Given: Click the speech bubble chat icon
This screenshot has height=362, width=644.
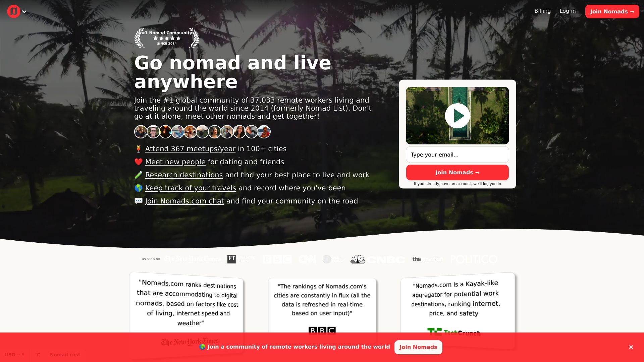Looking at the screenshot, I should (139, 201).
